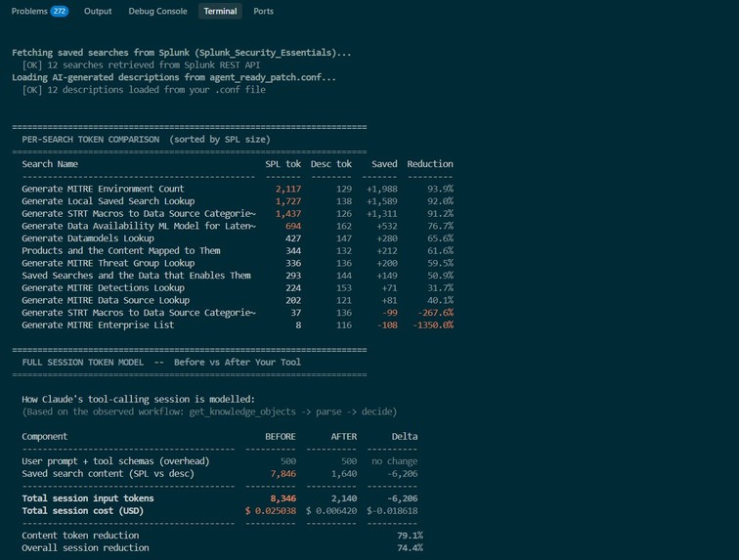Open the Debug Console tab
Viewport: 739px width, 560px height.
pyautogui.click(x=157, y=12)
